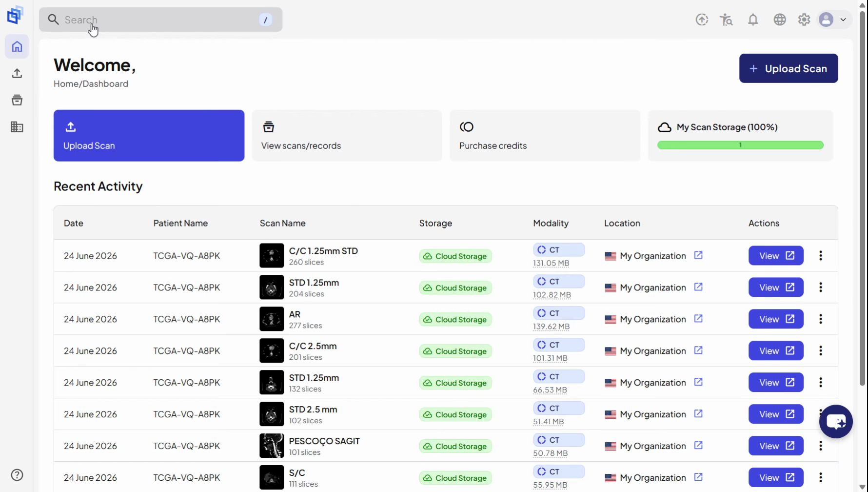
Task: Open location link icon for STD 1.25mm 204 slices row
Action: click(x=698, y=287)
